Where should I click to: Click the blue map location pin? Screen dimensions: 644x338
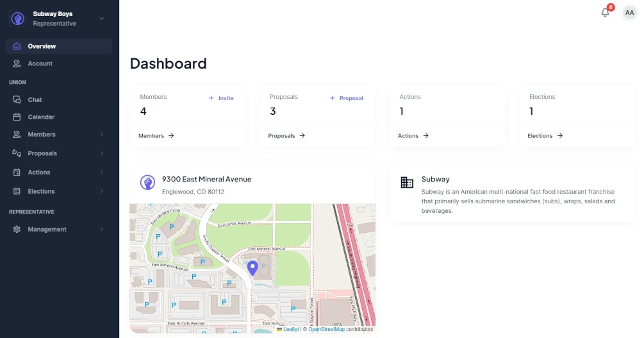252,268
